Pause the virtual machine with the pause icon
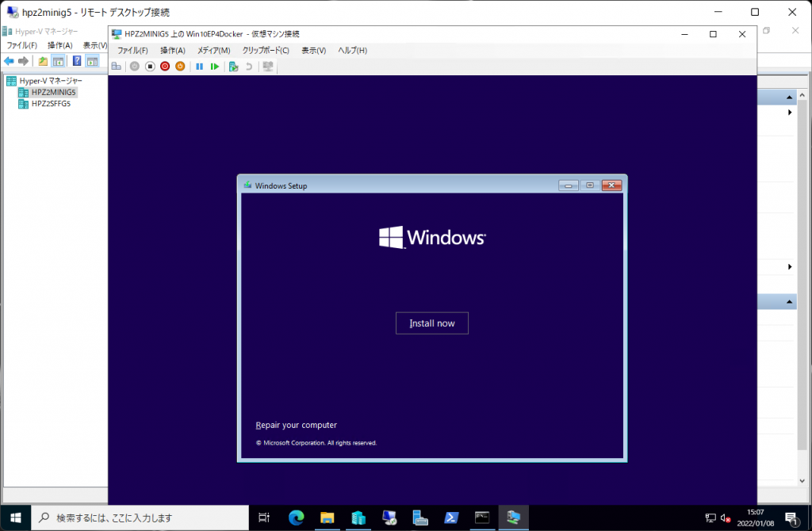812x531 pixels. (x=199, y=67)
